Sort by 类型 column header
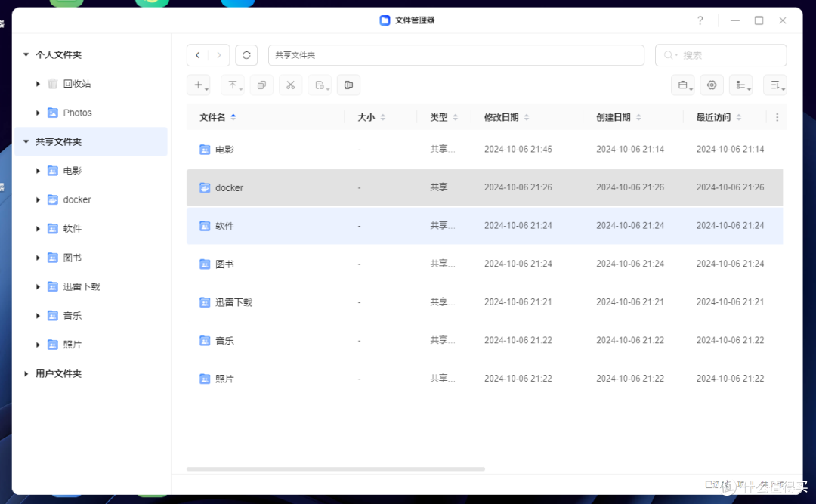The height and width of the screenshot is (504, 816). pos(444,117)
